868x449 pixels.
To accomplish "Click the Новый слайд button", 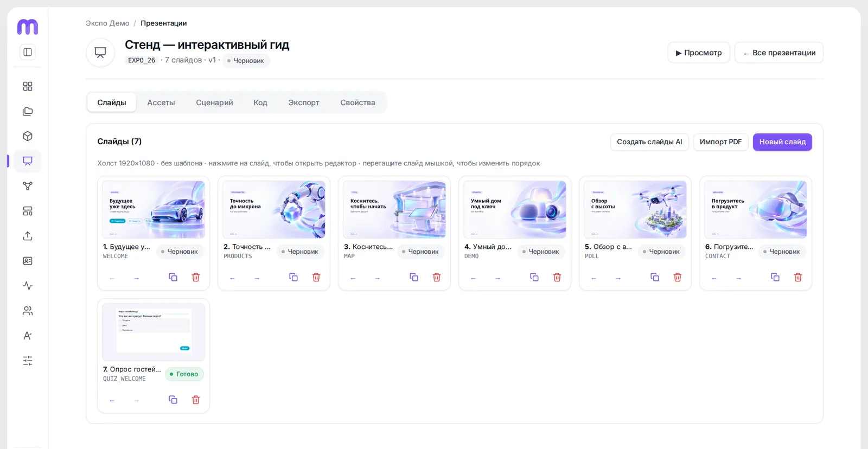I will click(782, 142).
